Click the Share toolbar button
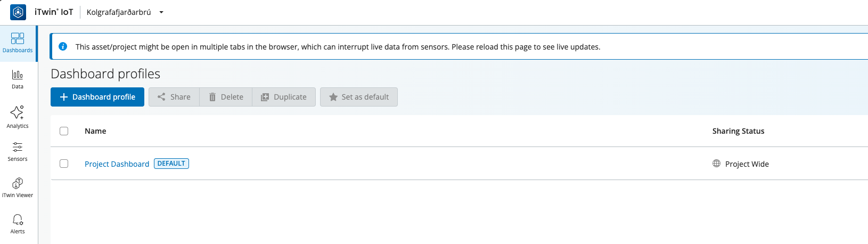This screenshot has width=868, height=244. pyautogui.click(x=174, y=97)
